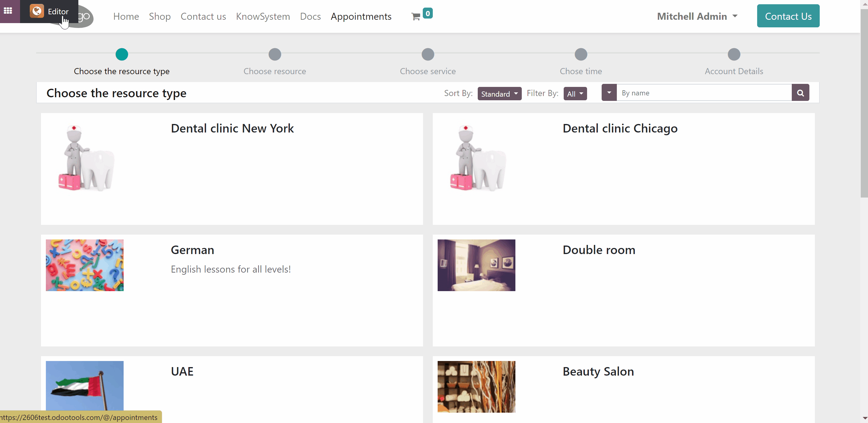Expand the search type dropdown arrow
868x423 pixels.
pos(609,93)
